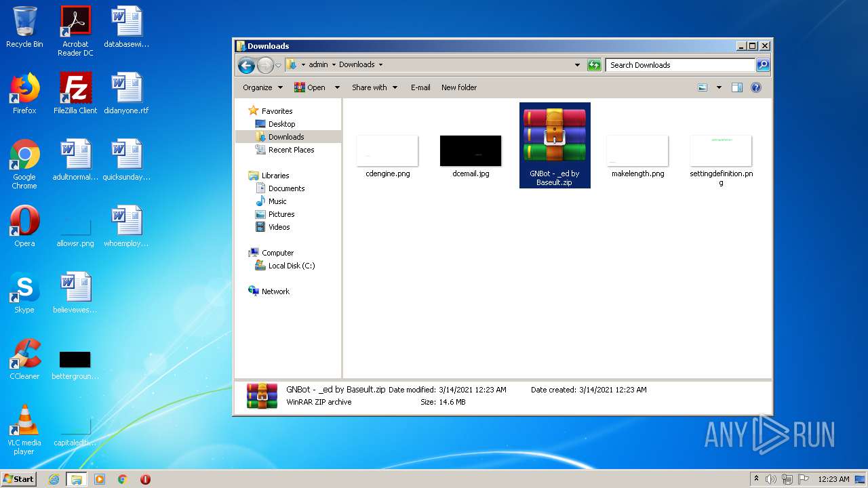
Task: Select settingdefinition.png thumbnail
Action: 721,161
